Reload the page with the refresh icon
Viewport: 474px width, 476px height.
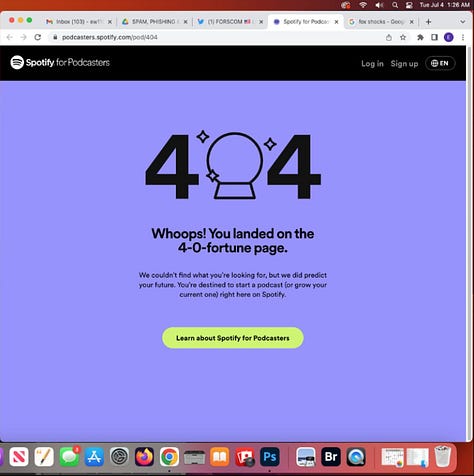pyautogui.click(x=38, y=37)
